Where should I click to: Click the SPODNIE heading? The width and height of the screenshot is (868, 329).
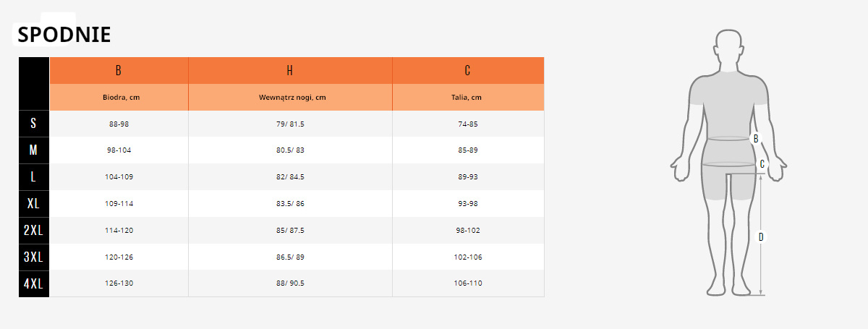tap(64, 35)
